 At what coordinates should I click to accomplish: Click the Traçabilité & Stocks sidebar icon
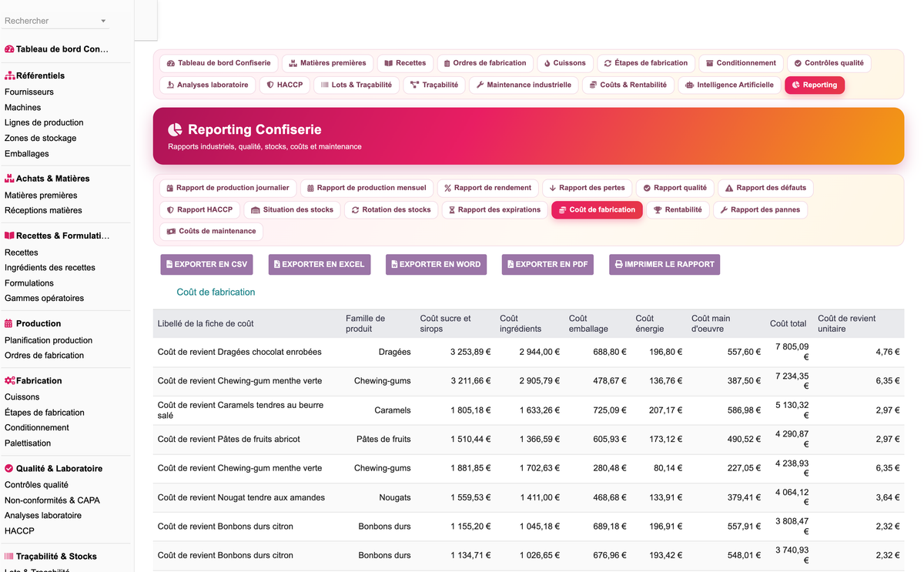tap(9, 556)
